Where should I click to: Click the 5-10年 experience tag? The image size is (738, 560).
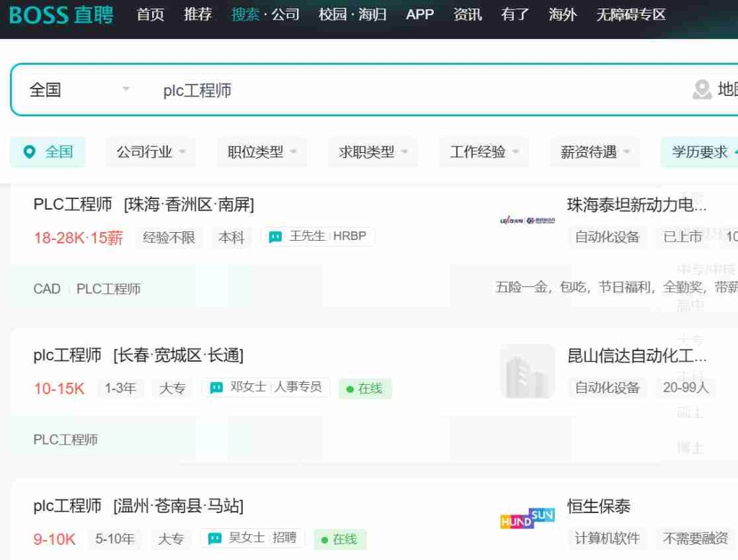pos(115,539)
